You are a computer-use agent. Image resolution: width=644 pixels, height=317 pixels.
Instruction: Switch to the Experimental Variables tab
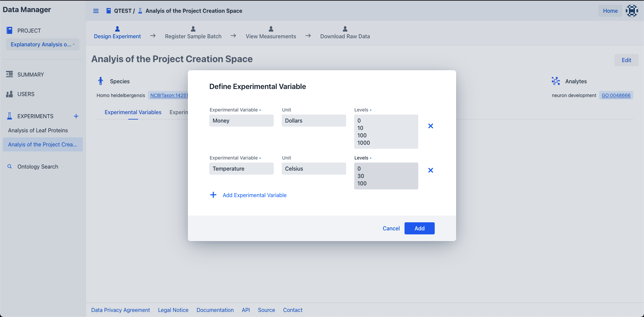[x=133, y=112]
